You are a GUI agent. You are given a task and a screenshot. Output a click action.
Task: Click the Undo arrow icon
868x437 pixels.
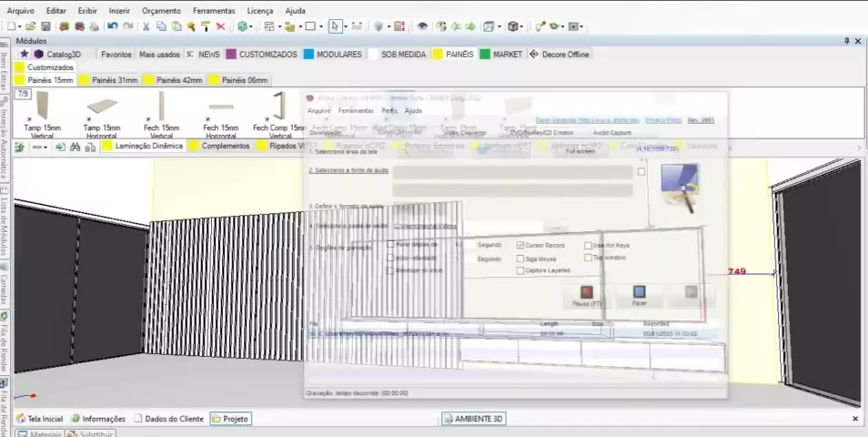(113, 26)
